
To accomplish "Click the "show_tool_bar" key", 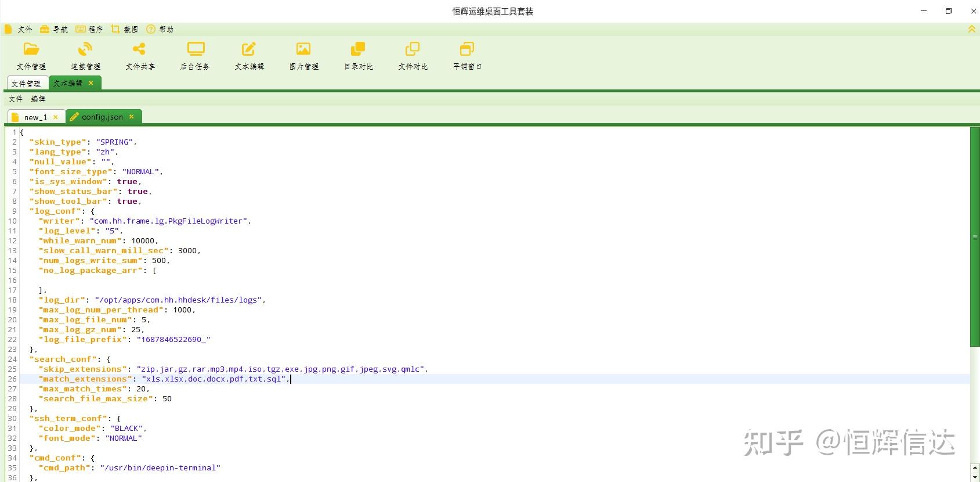I will click(68, 201).
